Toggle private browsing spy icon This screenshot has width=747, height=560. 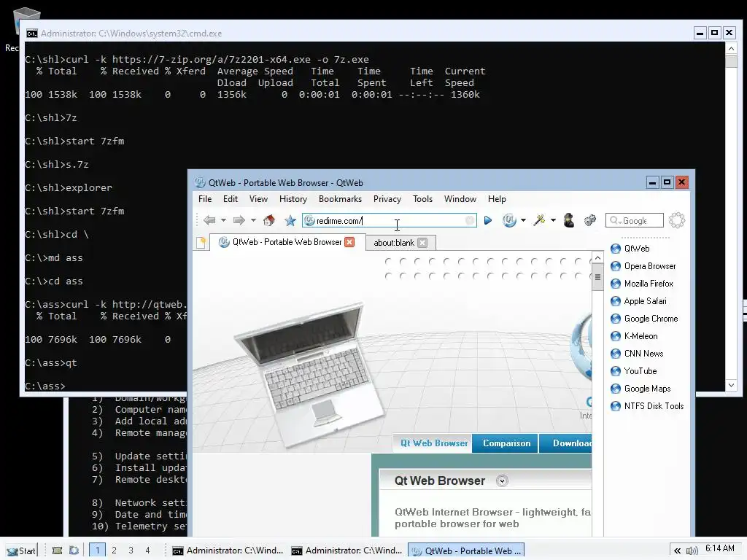point(569,220)
